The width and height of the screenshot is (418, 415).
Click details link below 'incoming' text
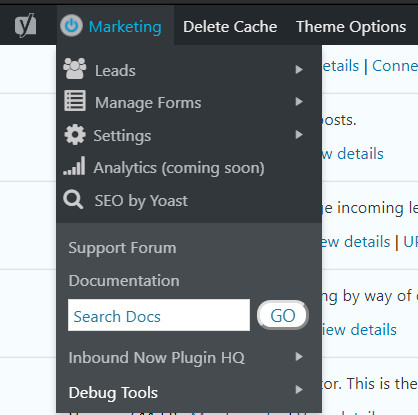356,242
